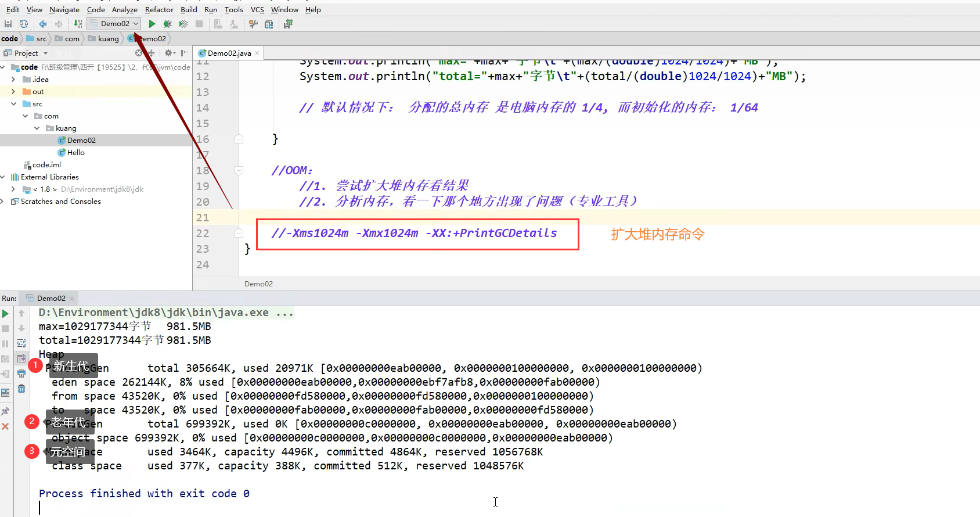The height and width of the screenshot is (517, 980).
Task: Click the Forward navigation arrow
Action: coord(59,24)
